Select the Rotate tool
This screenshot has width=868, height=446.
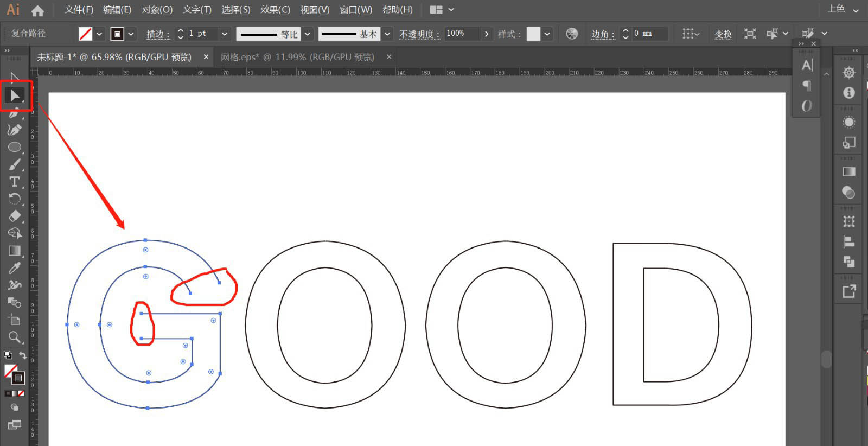15,199
